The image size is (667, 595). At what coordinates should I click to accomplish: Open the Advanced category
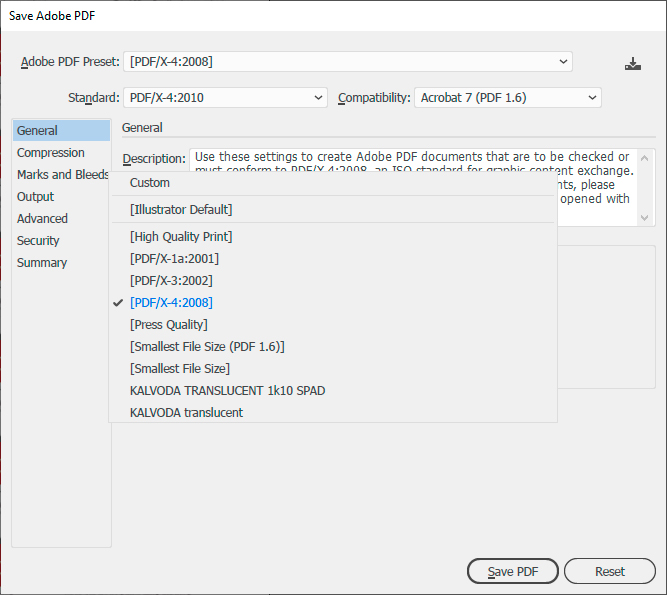(61, 219)
